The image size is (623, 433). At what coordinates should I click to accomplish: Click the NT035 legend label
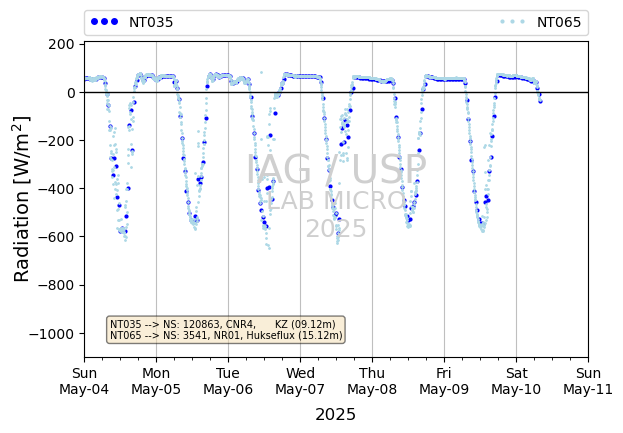[151, 22]
